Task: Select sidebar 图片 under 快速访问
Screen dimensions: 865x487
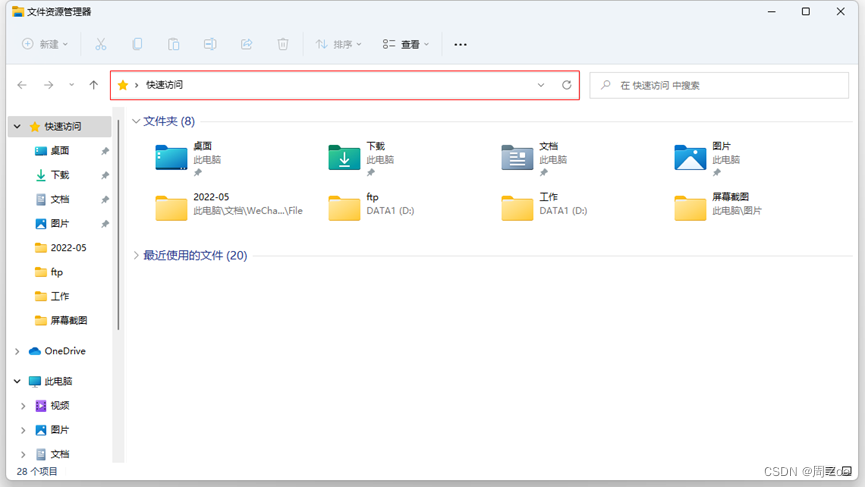Action: (x=60, y=224)
